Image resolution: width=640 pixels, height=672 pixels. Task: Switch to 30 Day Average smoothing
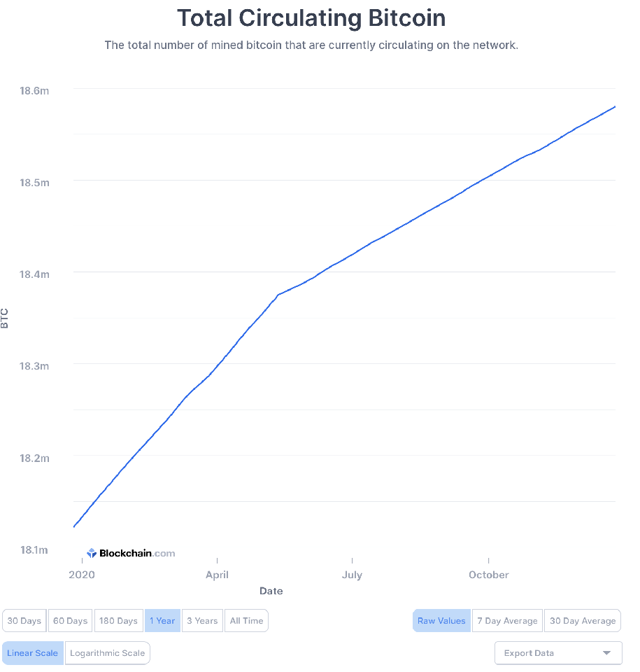coord(583,621)
